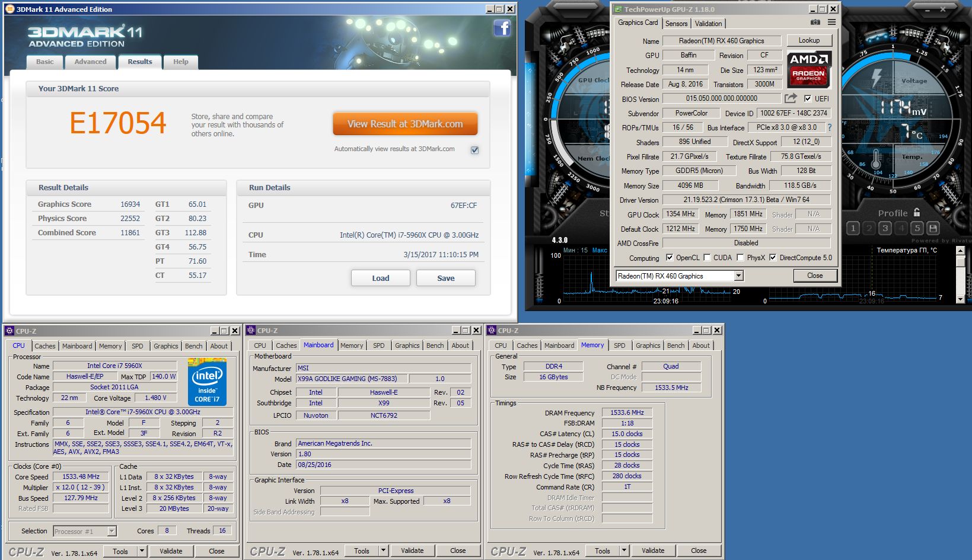Screen dimensions: 972x560
Task: Open the GPU-Z hamburger menu
Action: coord(831,22)
